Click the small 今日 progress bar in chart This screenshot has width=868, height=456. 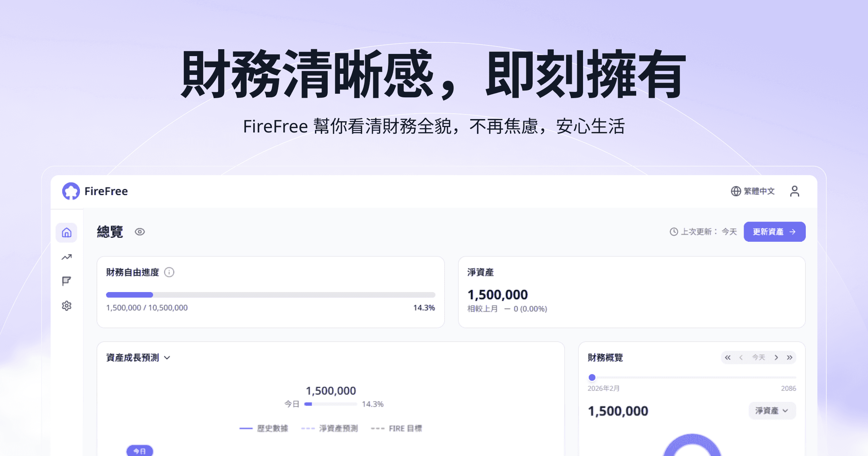click(x=331, y=404)
